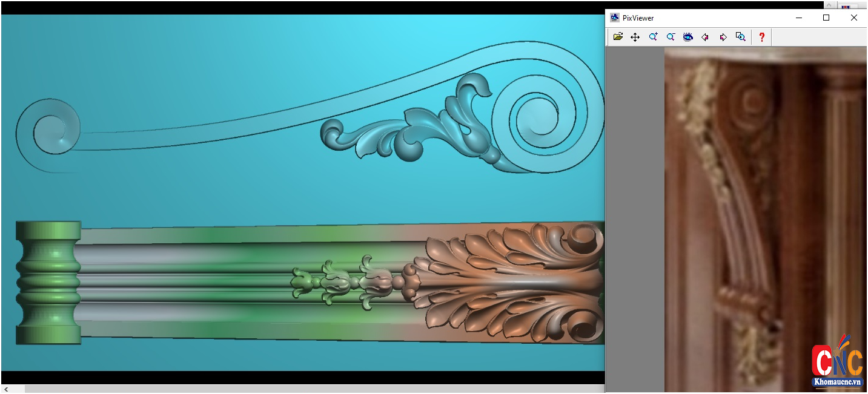Click the zoom window magnifier icon

point(740,37)
